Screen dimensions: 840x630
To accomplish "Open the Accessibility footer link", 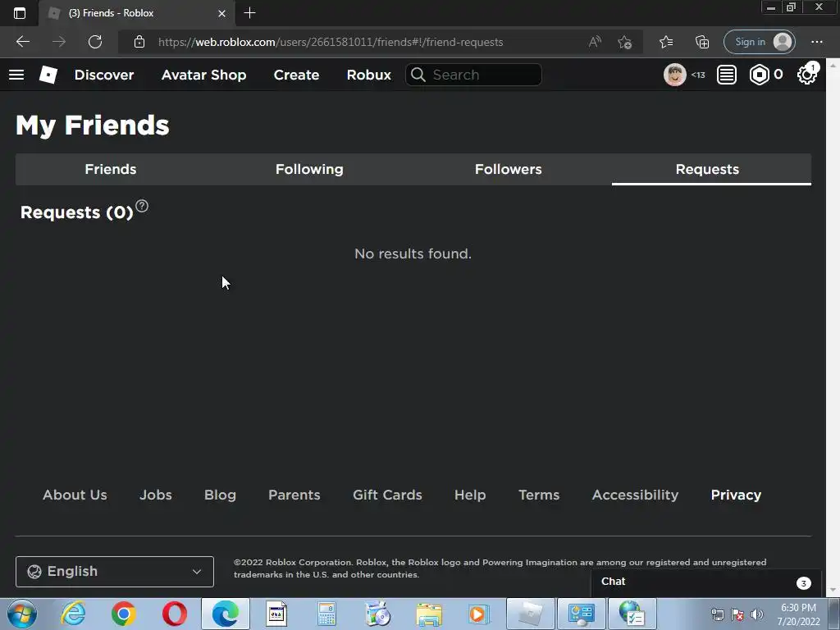I will pos(635,495).
